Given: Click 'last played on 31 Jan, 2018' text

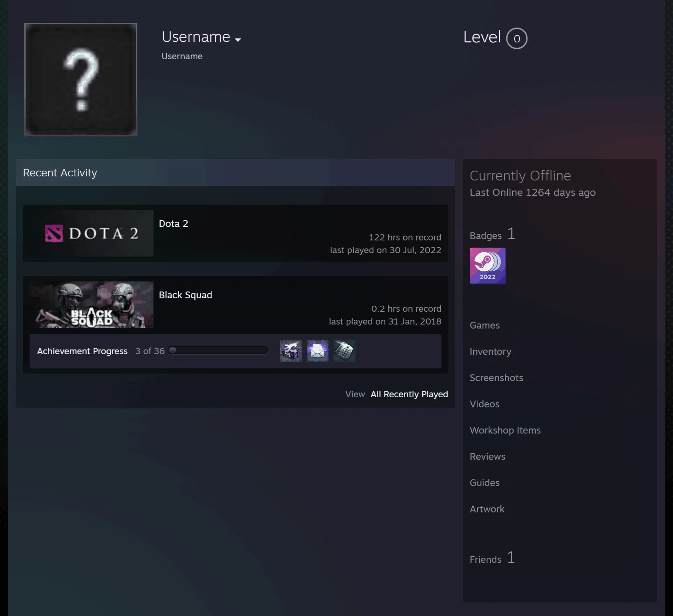Looking at the screenshot, I should (385, 322).
